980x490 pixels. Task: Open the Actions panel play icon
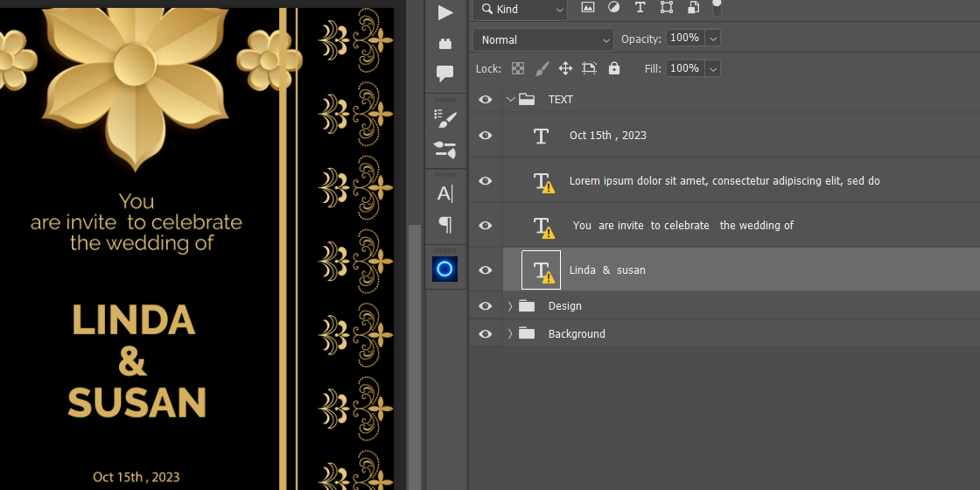click(445, 12)
